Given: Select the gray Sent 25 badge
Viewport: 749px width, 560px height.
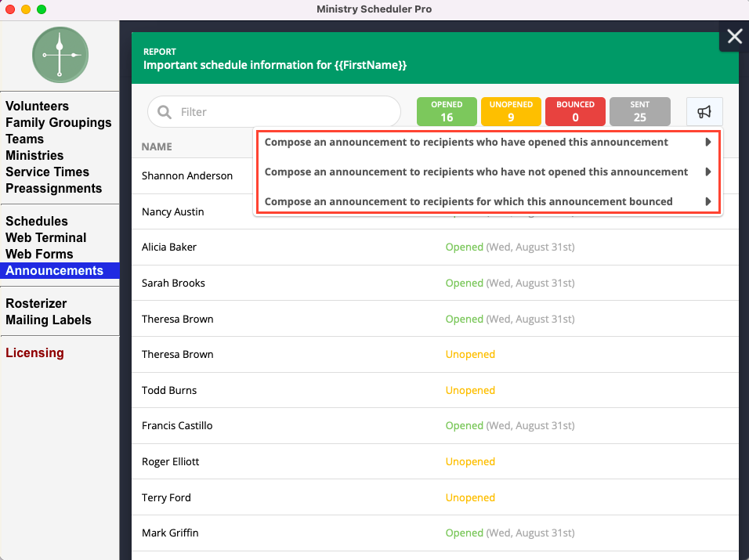Looking at the screenshot, I should [639, 112].
